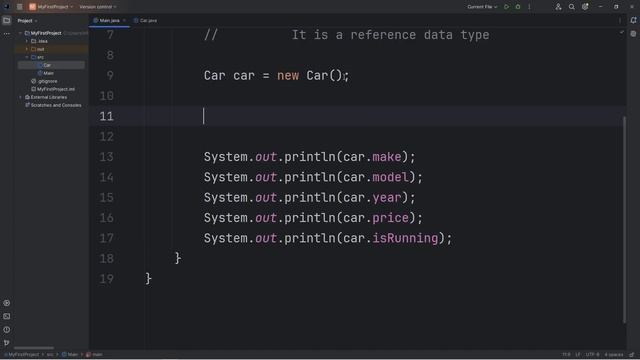Select Scratches and Consoles node

(53, 105)
